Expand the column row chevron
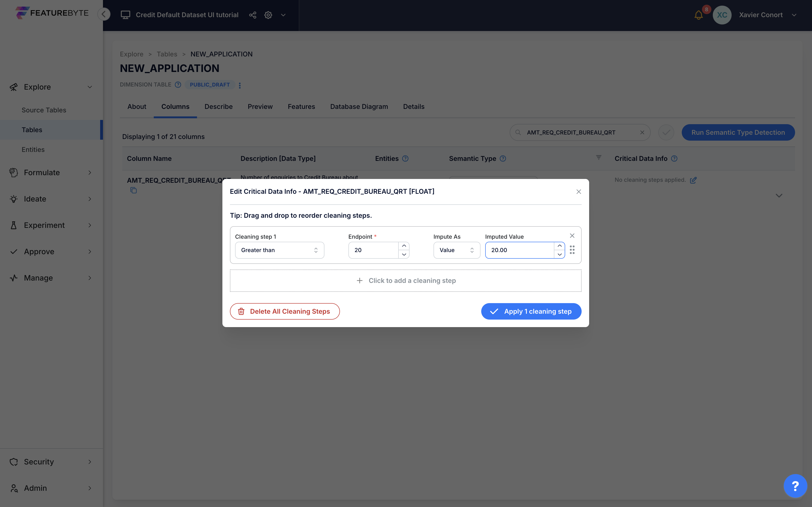 pos(779,195)
